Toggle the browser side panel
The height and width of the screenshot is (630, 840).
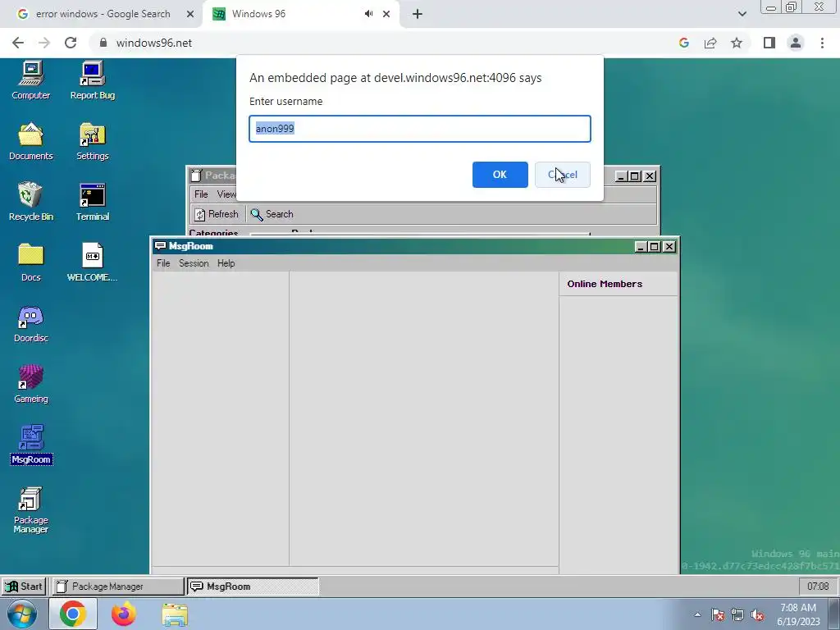(x=769, y=43)
